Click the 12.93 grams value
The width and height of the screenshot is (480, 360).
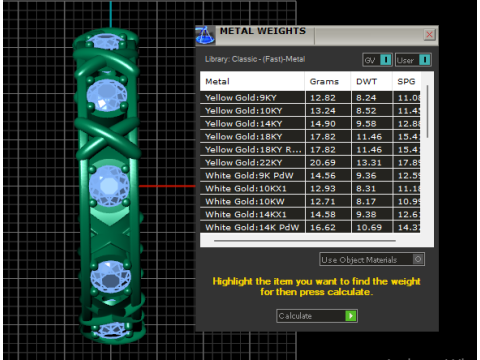point(323,189)
